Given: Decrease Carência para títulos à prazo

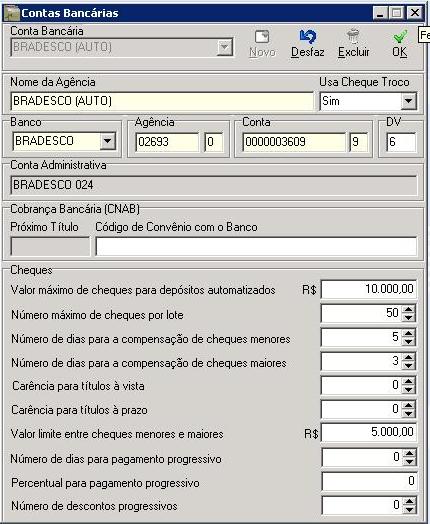Looking at the screenshot, I should point(409,413).
